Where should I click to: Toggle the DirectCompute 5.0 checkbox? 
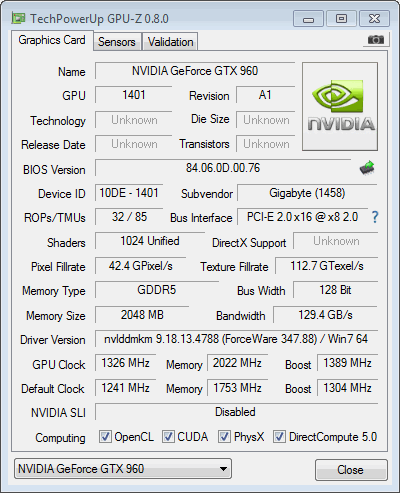point(279,437)
